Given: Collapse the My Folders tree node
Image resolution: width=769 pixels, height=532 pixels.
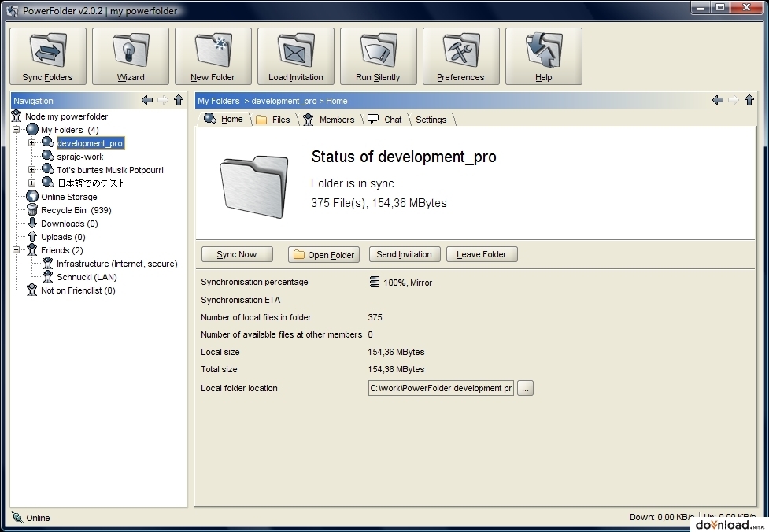Looking at the screenshot, I should 17,130.
